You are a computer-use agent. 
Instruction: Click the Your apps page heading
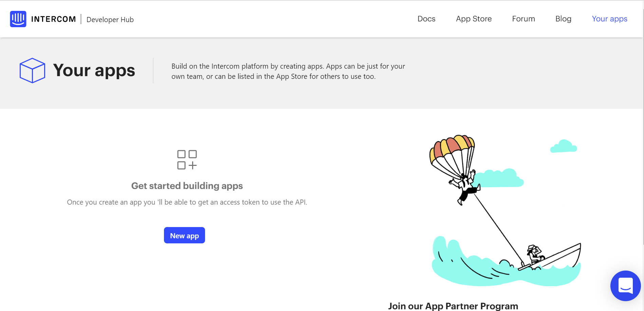pyautogui.click(x=94, y=70)
